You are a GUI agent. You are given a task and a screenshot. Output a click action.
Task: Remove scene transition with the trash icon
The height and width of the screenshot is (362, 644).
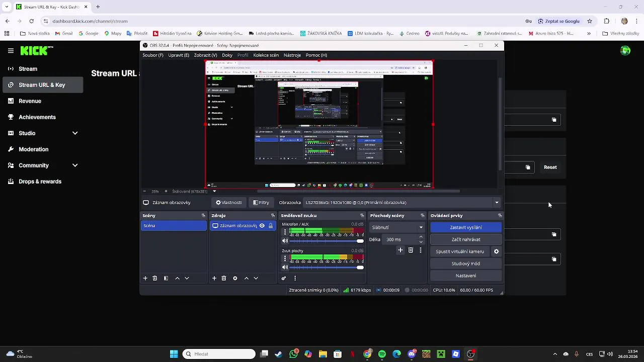pos(411,250)
